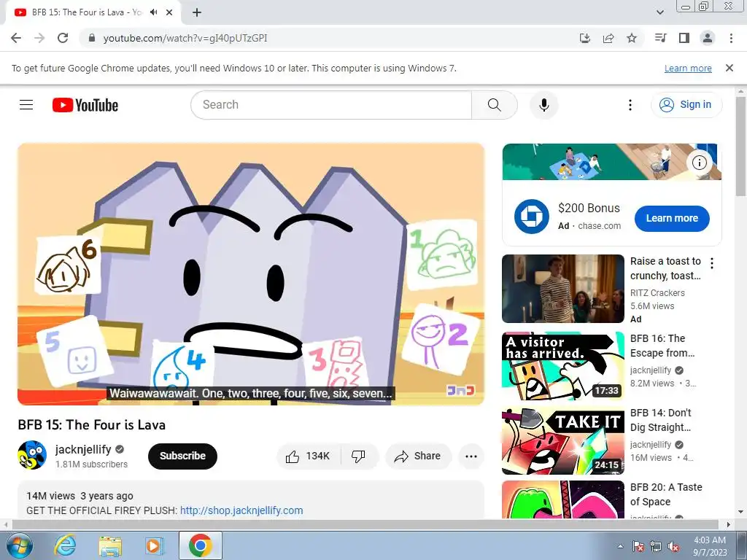Click the video player area
This screenshot has height=560, width=747.
pyautogui.click(x=251, y=274)
